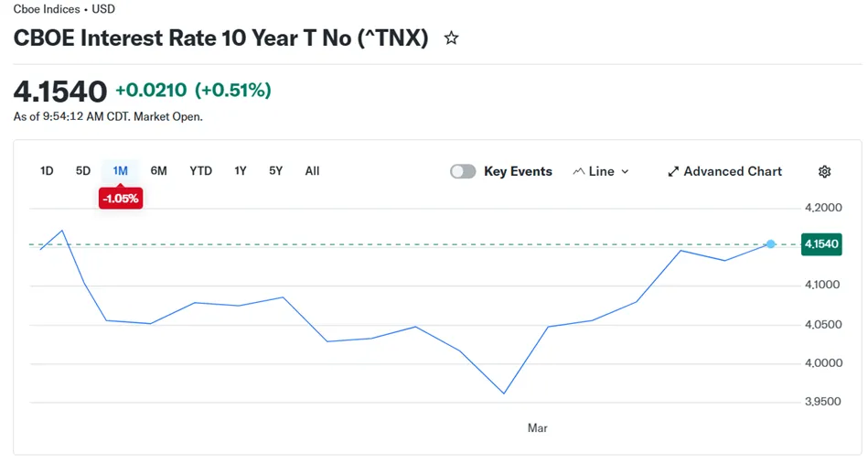
Task: Click the Advanced Chart expand arrows icon
Action: coord(673,171)
